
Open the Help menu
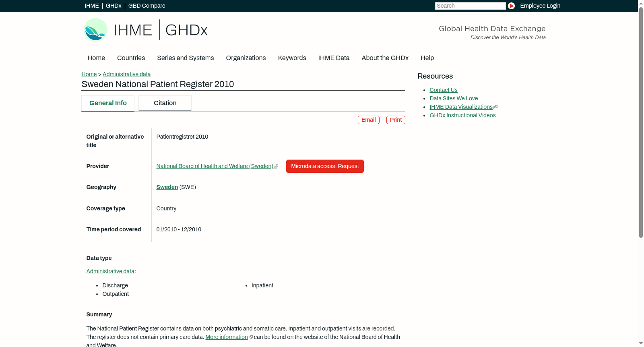(x=427, y=58)
